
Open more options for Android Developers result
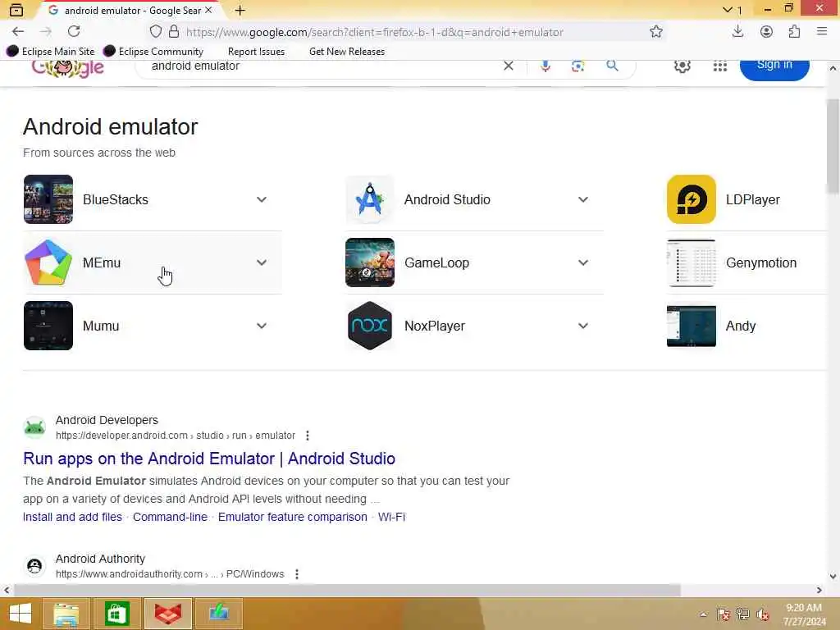308,436
